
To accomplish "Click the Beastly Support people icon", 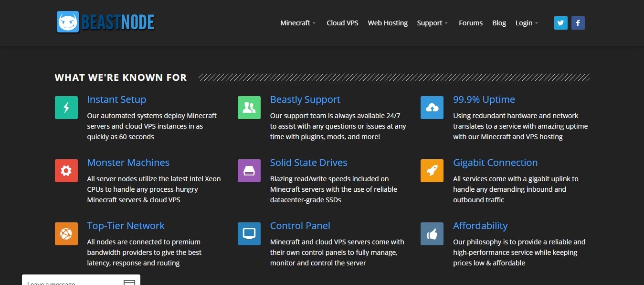I will pyautogui.click(x=249, y=108).
